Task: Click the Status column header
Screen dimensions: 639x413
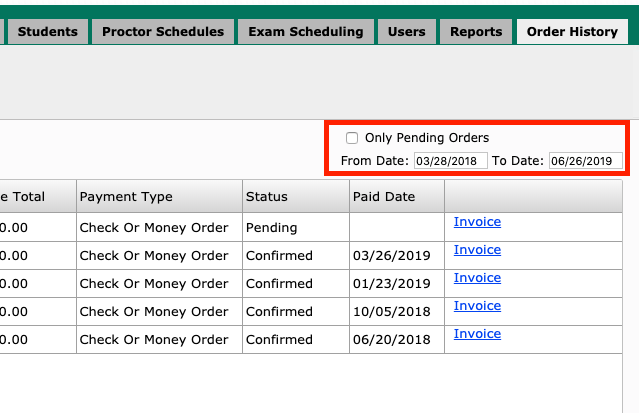Action: point(266,197)
